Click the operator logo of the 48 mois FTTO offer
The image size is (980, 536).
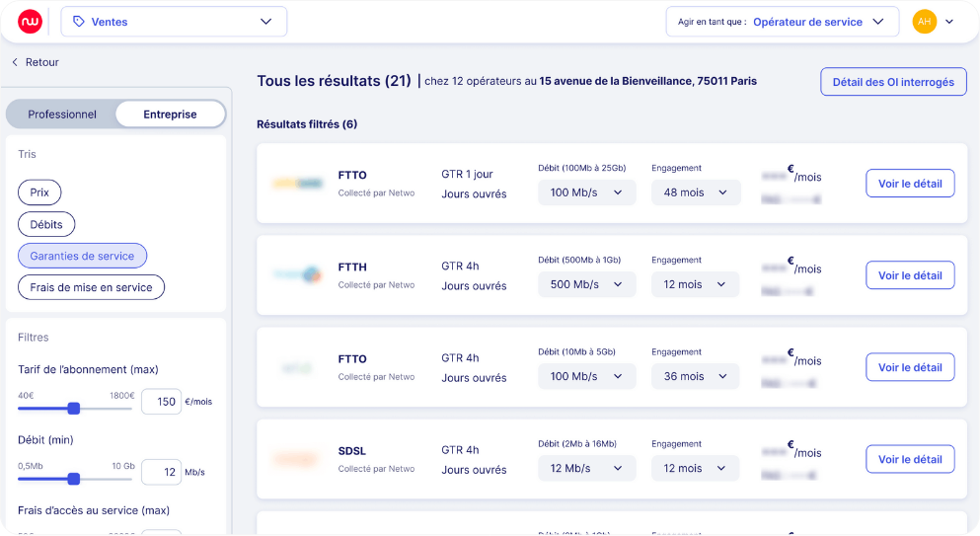click(x=297, y=184)
